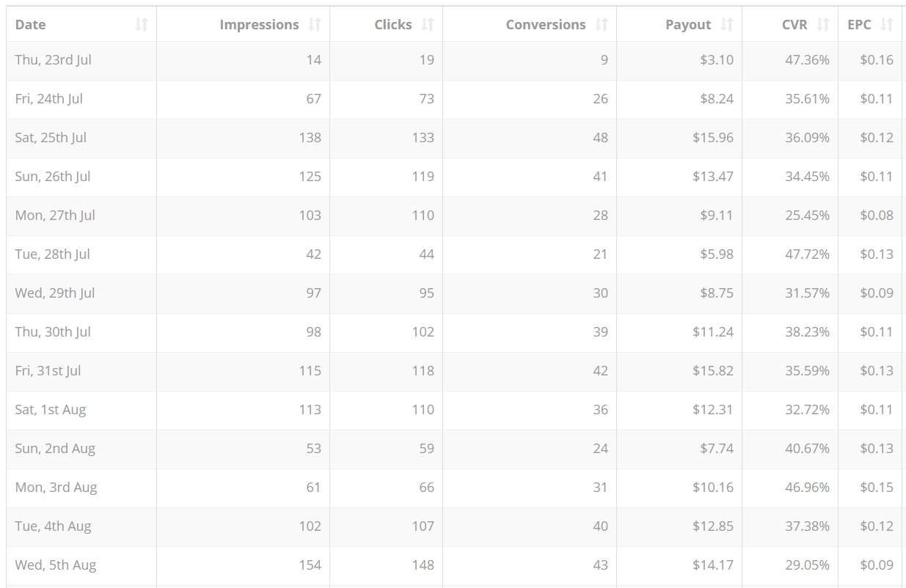
Task: Select the Sat, 1st Aug row date
Action: pyautogui.click(x=51, y=410)
